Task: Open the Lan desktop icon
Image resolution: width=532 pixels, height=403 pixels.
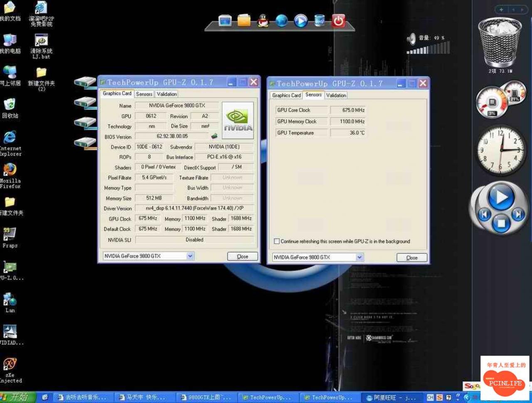Action: pos(10,303)
